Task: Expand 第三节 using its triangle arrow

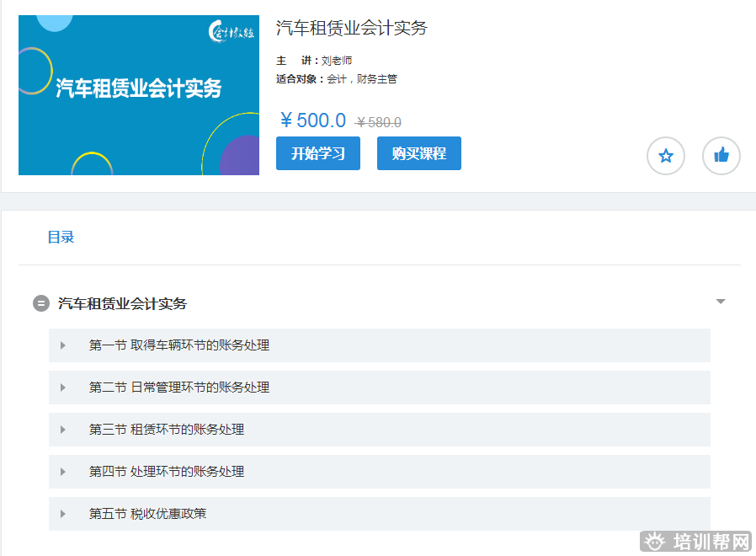Action: point(63,430)
